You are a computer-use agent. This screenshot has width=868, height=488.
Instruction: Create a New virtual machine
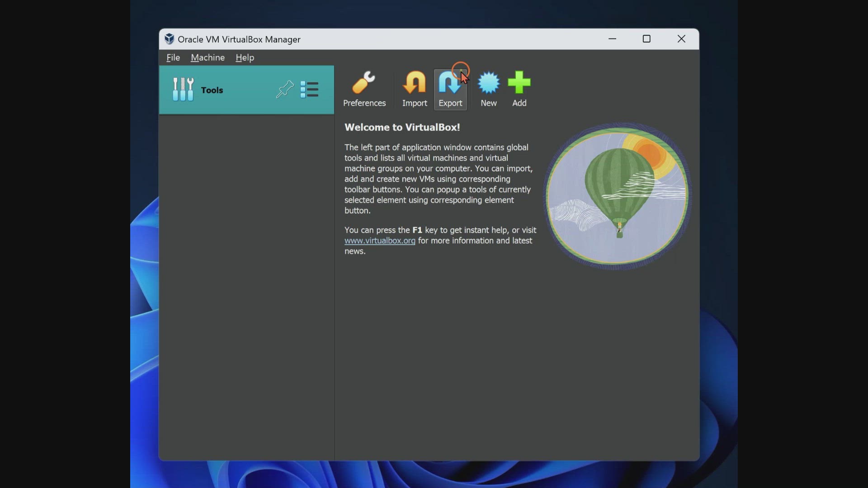[489, 89]
